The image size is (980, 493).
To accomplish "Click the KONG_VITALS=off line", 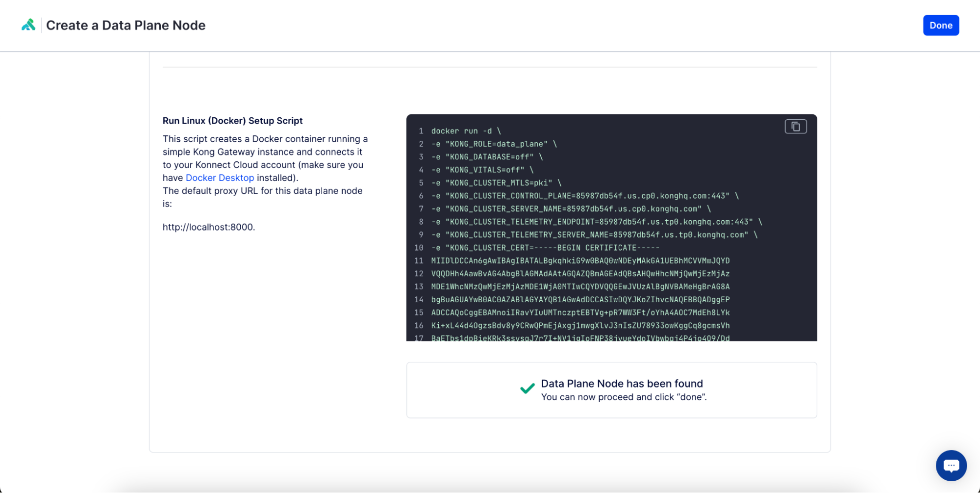I will pos(480,170).
